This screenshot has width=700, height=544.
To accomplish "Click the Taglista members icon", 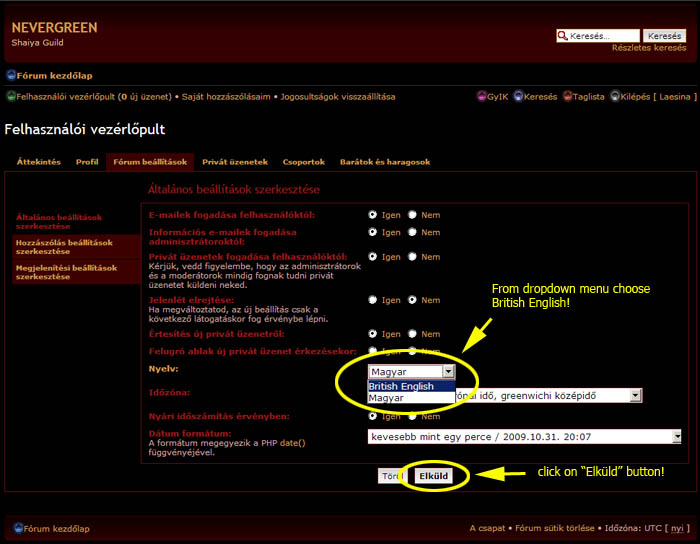I will [x=567, y=97].
